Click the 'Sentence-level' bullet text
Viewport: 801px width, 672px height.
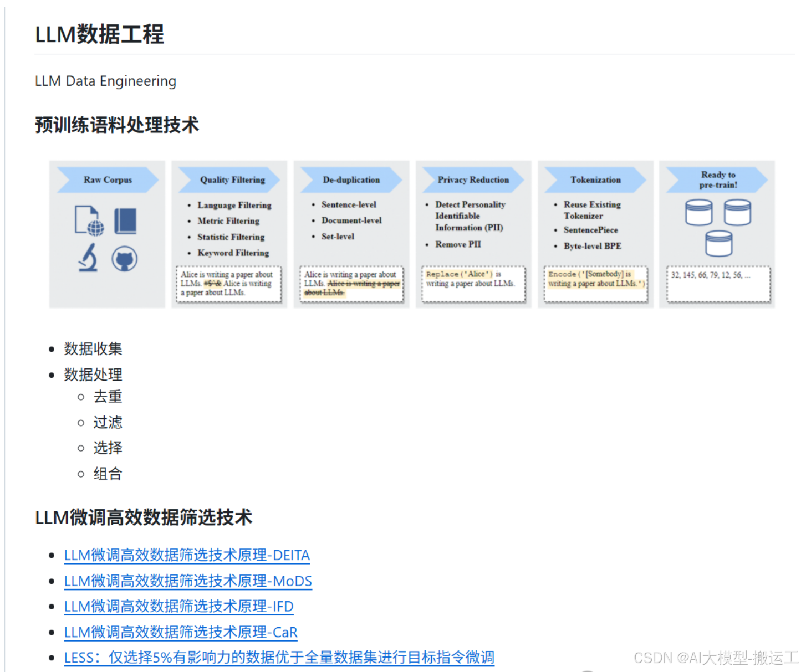pos(349,204)
